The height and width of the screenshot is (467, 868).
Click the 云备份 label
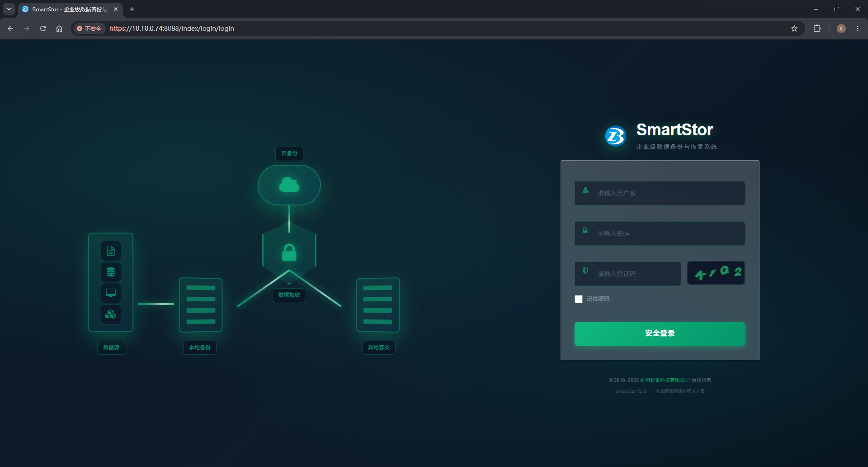click(289, 153)
